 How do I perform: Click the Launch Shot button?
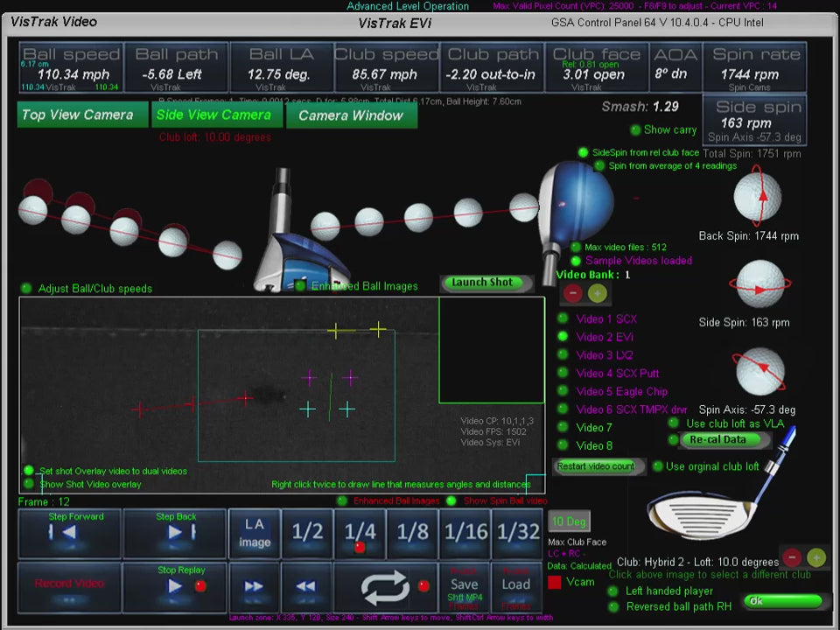click(486, 283)
